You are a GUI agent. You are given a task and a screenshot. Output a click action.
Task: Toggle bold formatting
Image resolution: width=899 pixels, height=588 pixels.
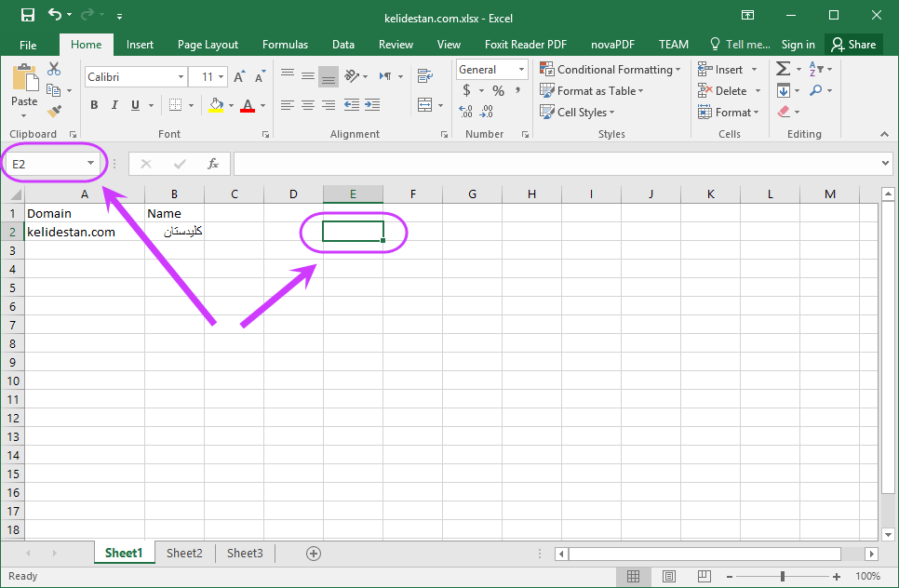[94, 105]
